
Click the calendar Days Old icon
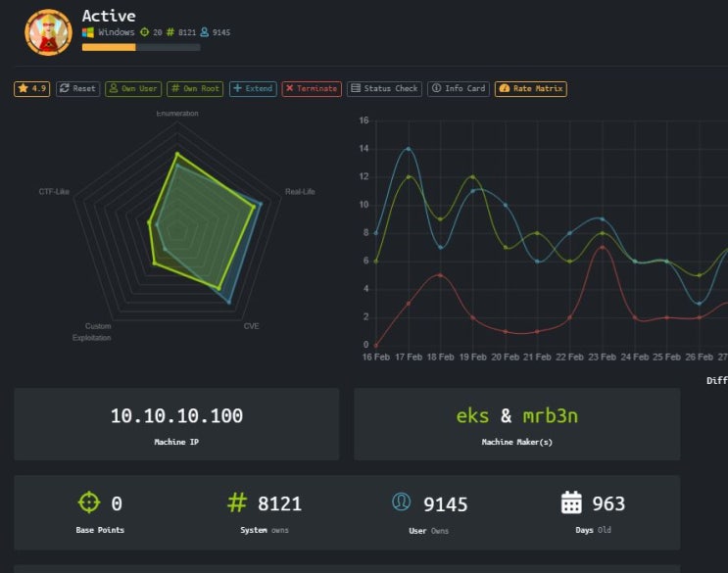point(571,502)
